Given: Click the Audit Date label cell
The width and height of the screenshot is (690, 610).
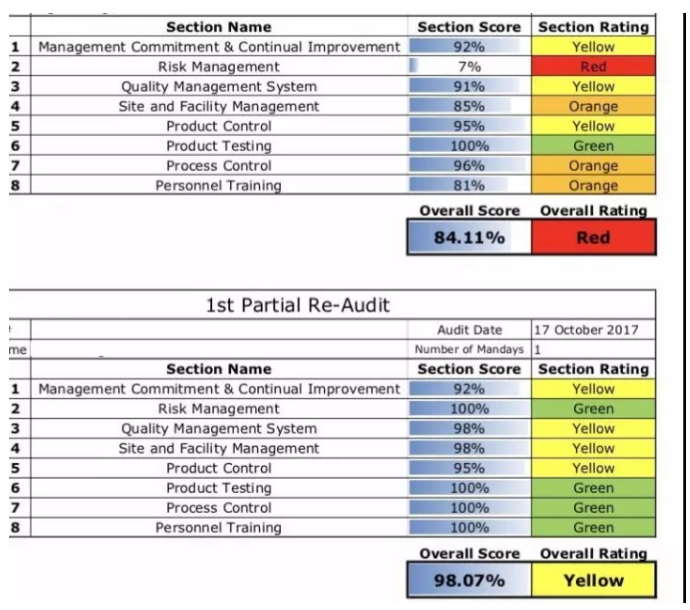Looking at the screenshot, I should pyautogui.click(x=468, y=329).
